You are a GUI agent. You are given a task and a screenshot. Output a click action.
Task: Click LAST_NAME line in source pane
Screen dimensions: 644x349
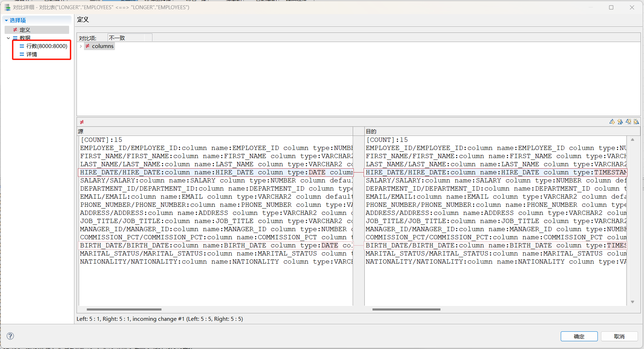point(216,164)
